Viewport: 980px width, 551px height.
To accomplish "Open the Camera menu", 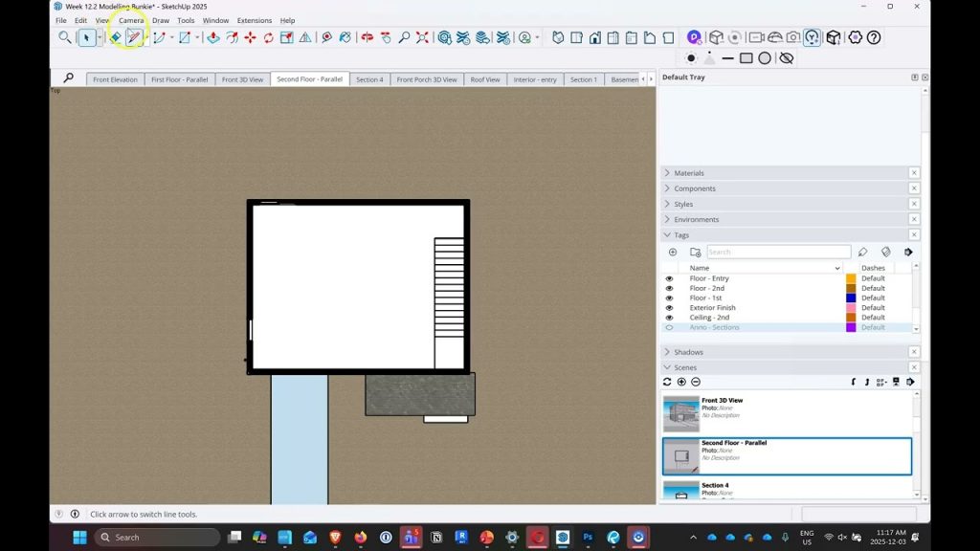I will 131,20.
